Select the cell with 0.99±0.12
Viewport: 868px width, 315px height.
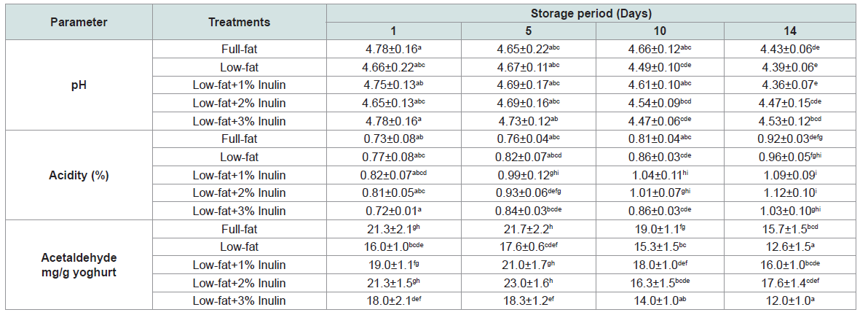tap(528, 175)
